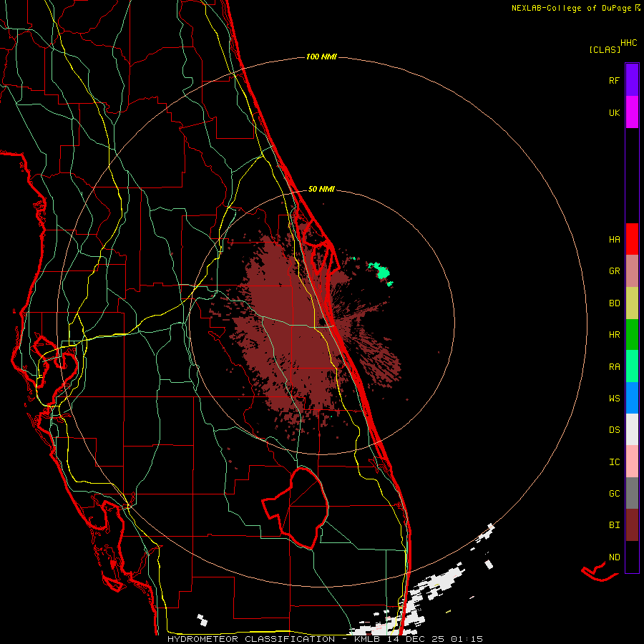
Task: Click the red lake outline on map
Action: (x=296, y=508)
